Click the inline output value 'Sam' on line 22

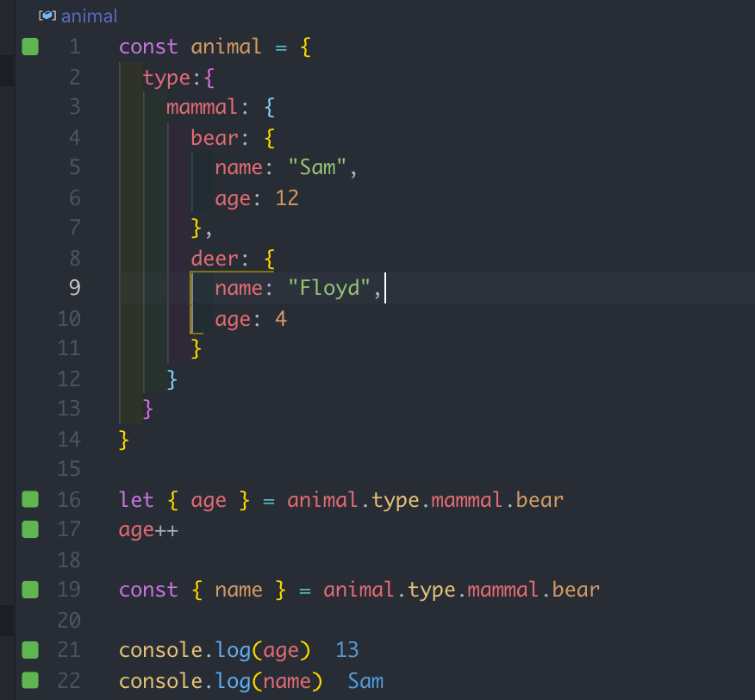click(365, 680)
